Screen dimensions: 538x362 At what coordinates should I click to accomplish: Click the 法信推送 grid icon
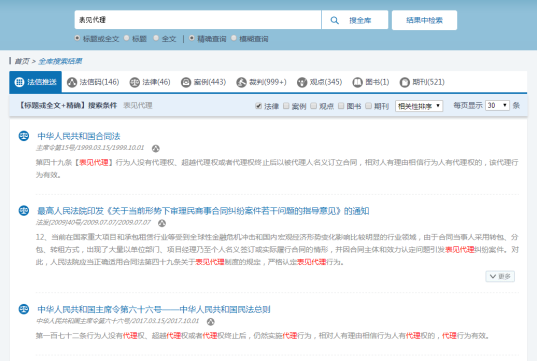pos(19,82)
